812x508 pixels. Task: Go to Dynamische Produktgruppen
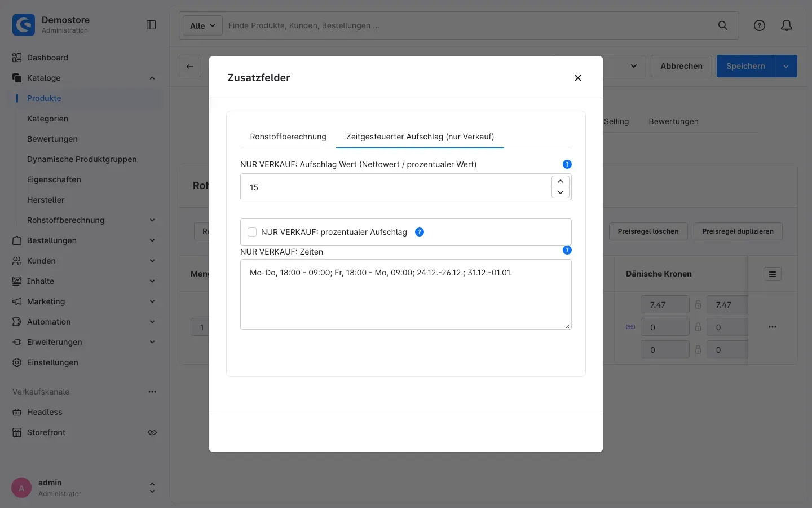(x=82, y=159)
